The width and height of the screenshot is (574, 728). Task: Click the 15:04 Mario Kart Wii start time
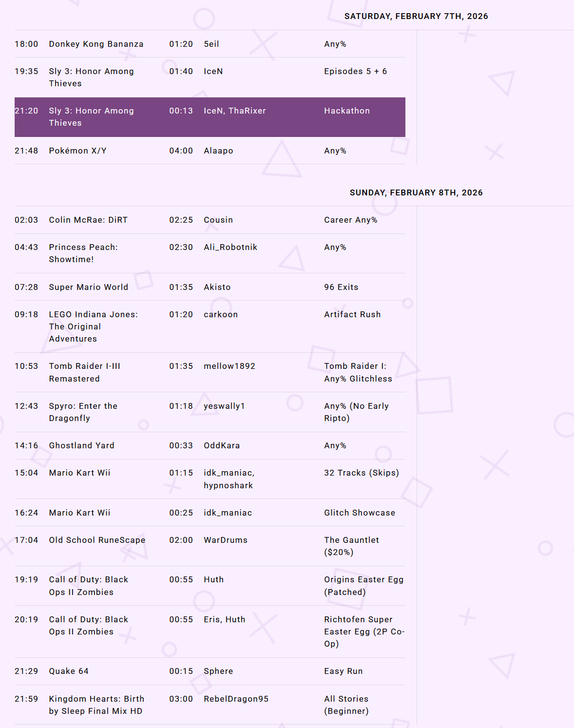tap(26, 473)
